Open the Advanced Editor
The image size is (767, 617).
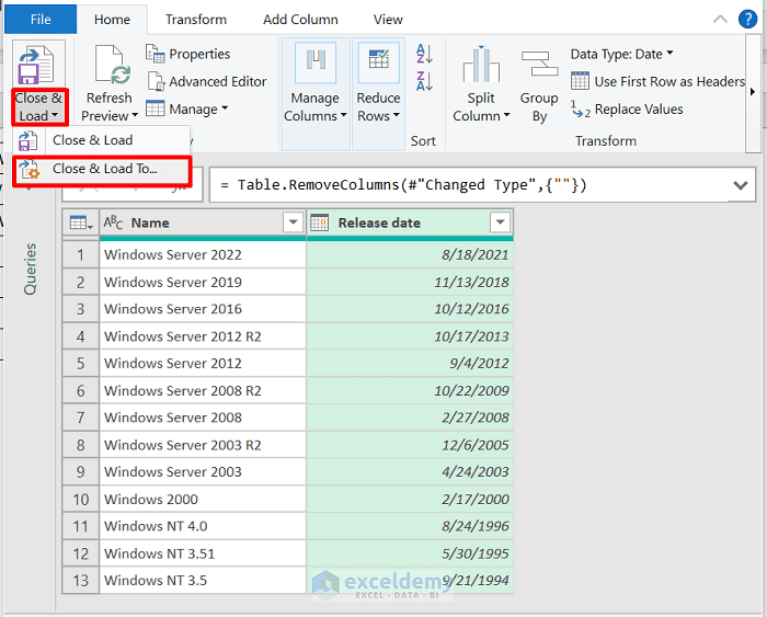coord(207,82)
